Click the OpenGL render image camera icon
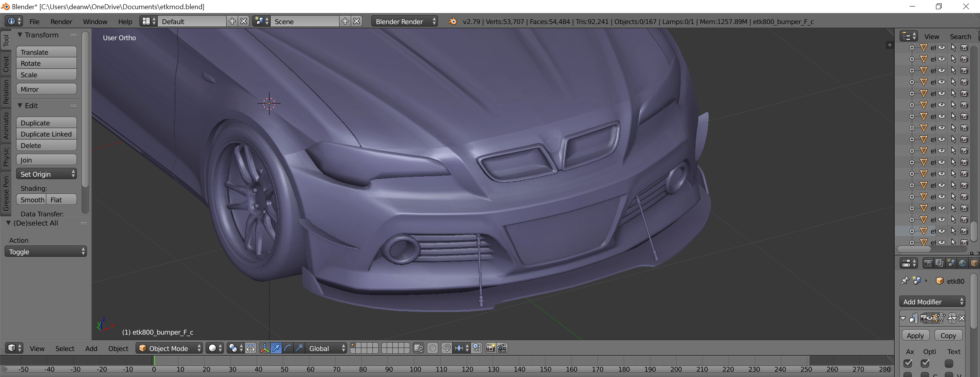980x377 pixels. coord(490,348)
